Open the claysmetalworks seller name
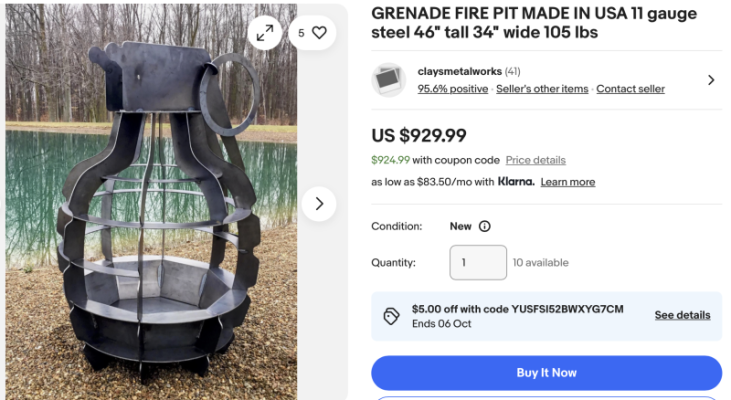The width and height of the screenshot is (731, 400). coord(460,71)
